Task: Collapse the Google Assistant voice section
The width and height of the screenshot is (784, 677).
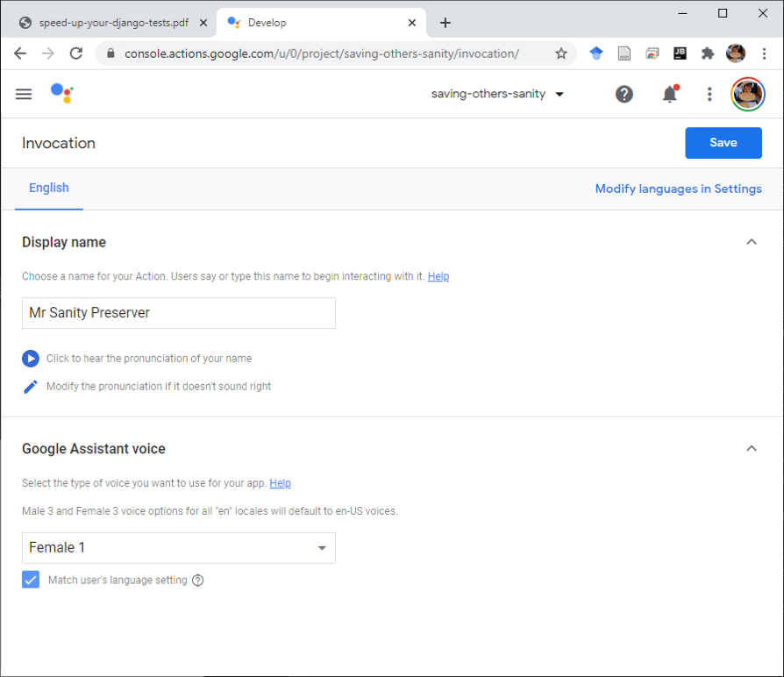Action: click(x=751, y=448)
